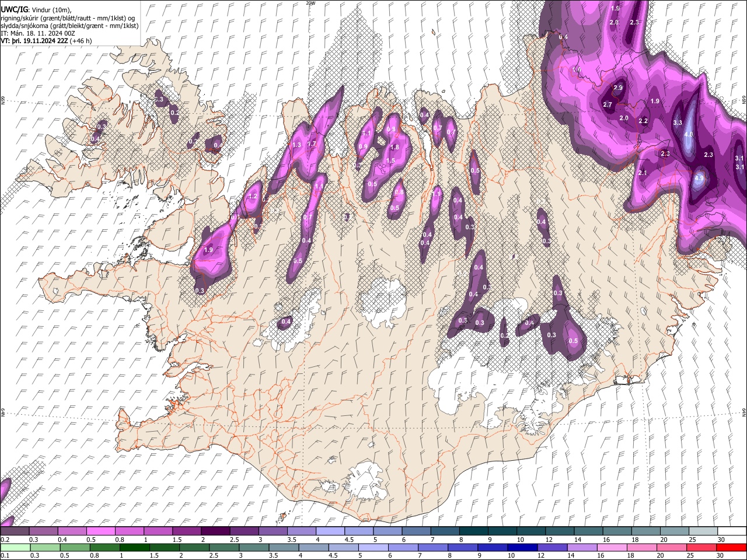Click the '2.9' snowfall value on the map
This screenshot has height=560, width=747.
click(618, 88)
